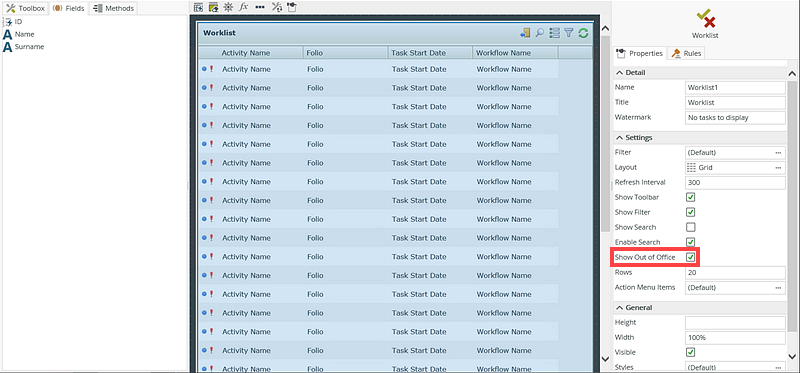Click the Refresh Interval input field
This screenshot has width=800, height=373.
pyautogui.click(x=735, y=183)
